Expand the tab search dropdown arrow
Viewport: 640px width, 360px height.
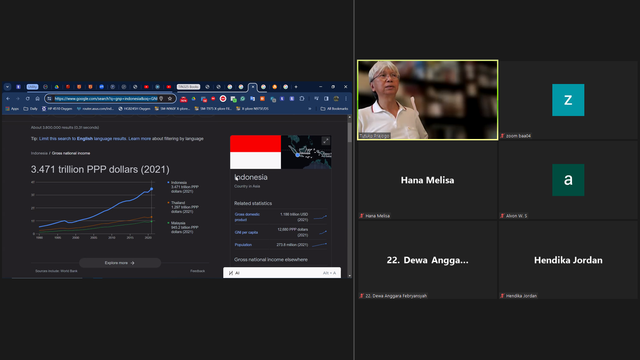(7, 87)
